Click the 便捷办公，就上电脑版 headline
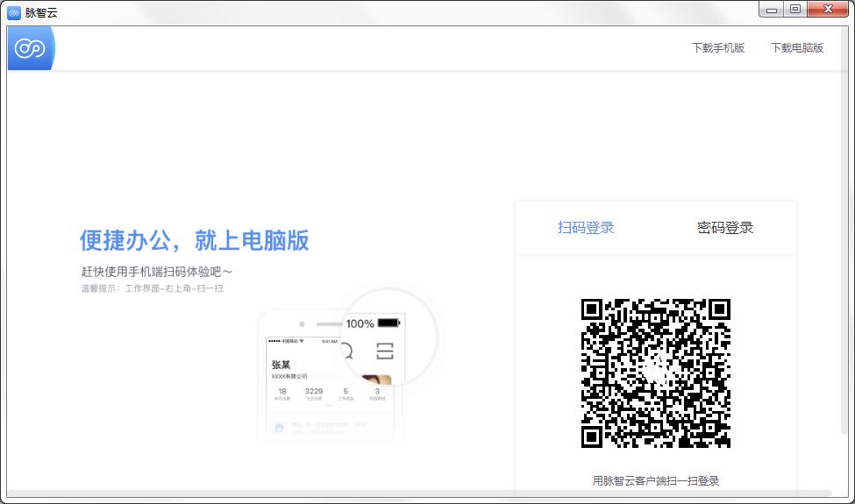Screen dimensions: 855x504 click(194, 240)
